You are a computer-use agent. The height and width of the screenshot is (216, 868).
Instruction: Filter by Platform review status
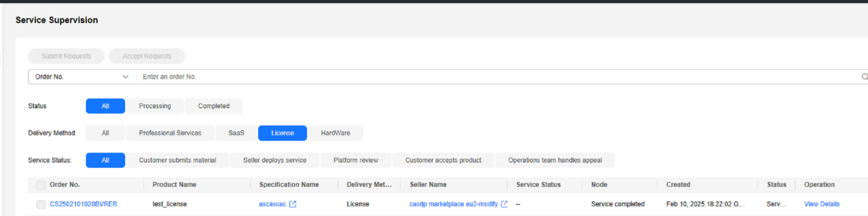click(x=356, y=160)
